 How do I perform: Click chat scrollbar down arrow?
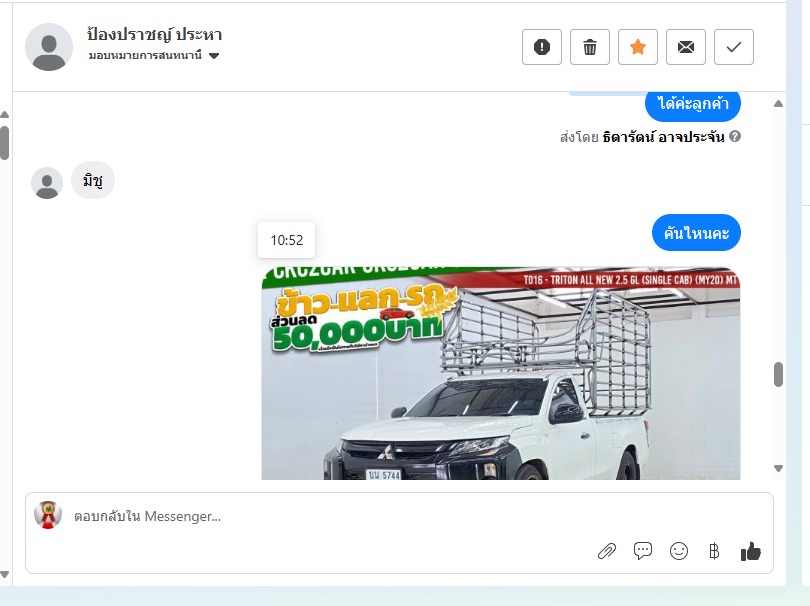778,469
